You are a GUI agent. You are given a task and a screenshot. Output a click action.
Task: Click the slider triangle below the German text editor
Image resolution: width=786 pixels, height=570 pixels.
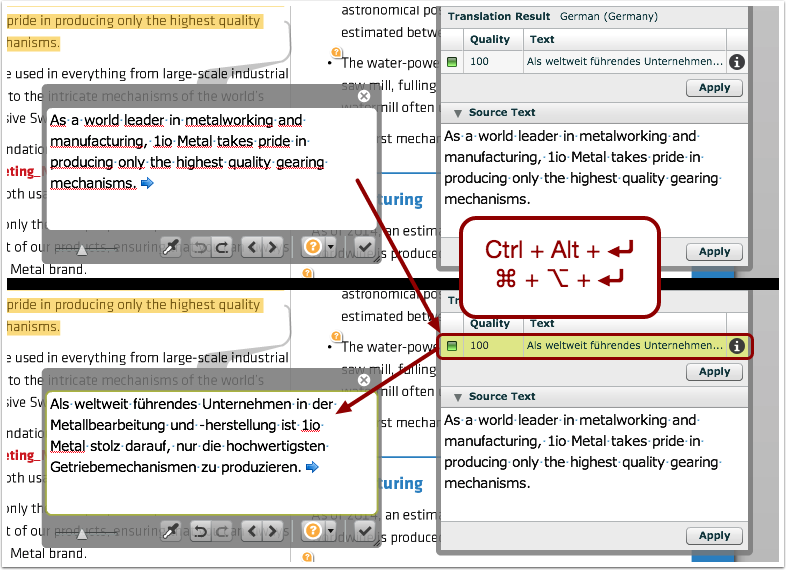coord(82,534)
